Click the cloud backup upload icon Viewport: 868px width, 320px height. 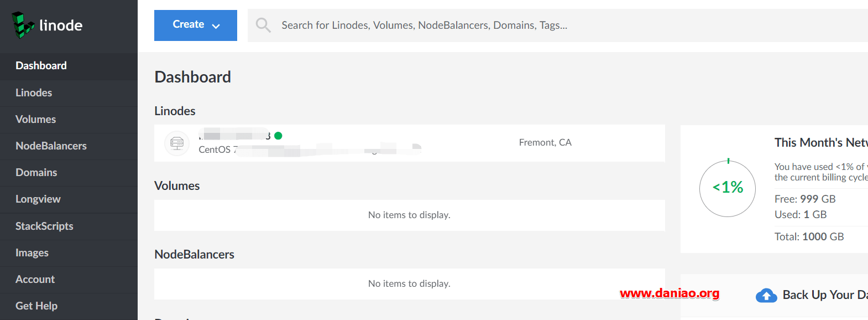766,296
